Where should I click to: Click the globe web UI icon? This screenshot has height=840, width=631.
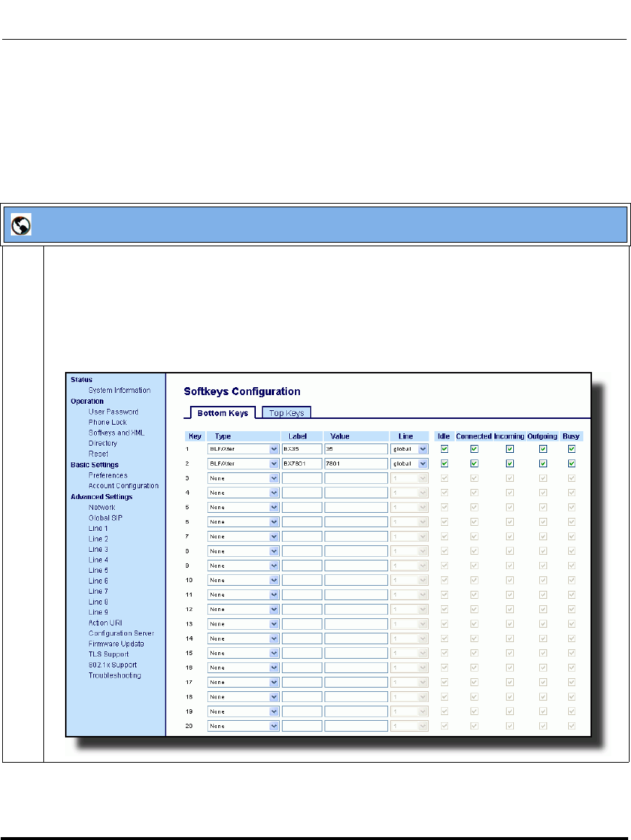pyautogui.click(x=21, y=225)
